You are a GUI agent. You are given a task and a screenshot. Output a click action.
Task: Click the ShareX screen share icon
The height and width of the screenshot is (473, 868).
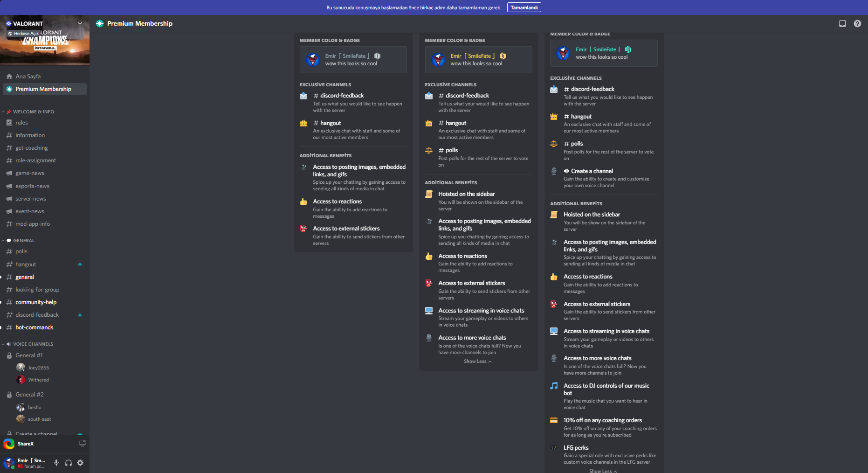tap(83, 444)
